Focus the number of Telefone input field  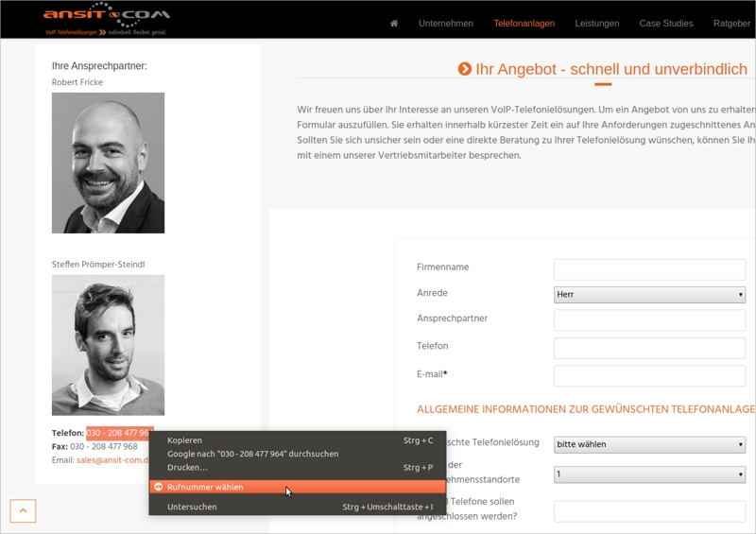[649, 511]
